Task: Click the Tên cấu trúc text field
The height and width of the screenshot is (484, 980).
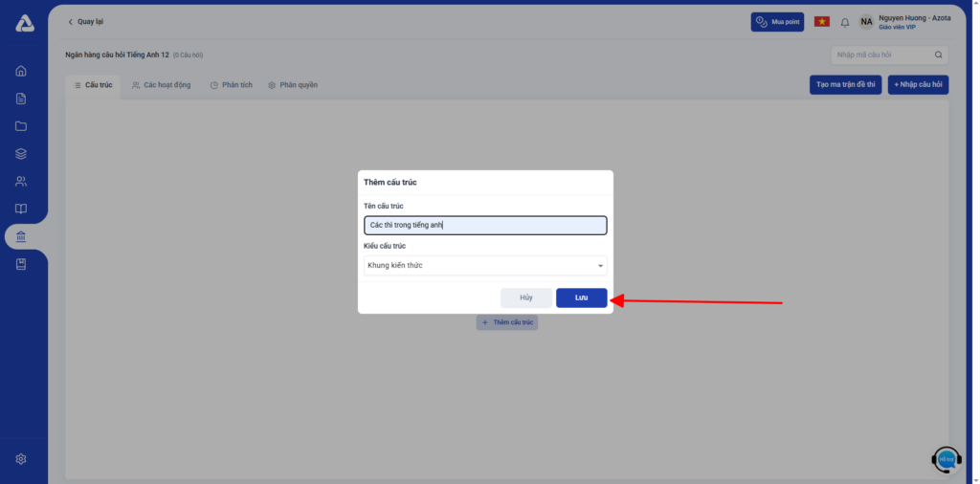Action: [485, 226]
